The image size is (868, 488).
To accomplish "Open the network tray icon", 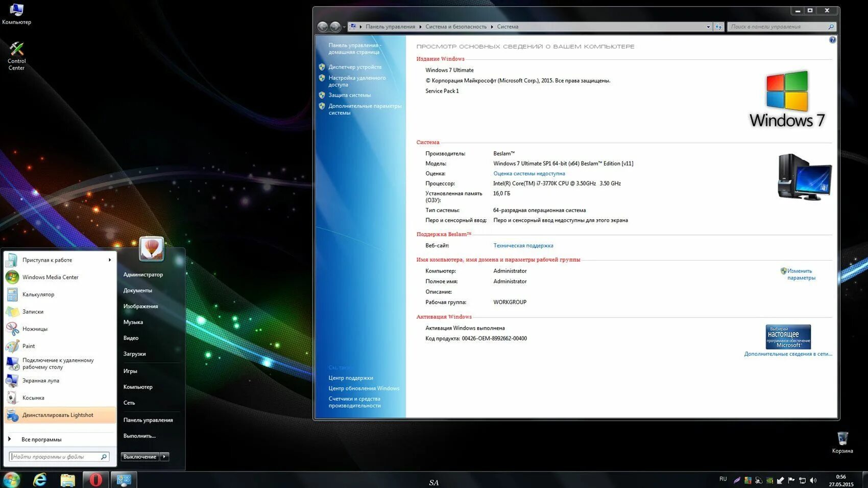I will [802, 480].
